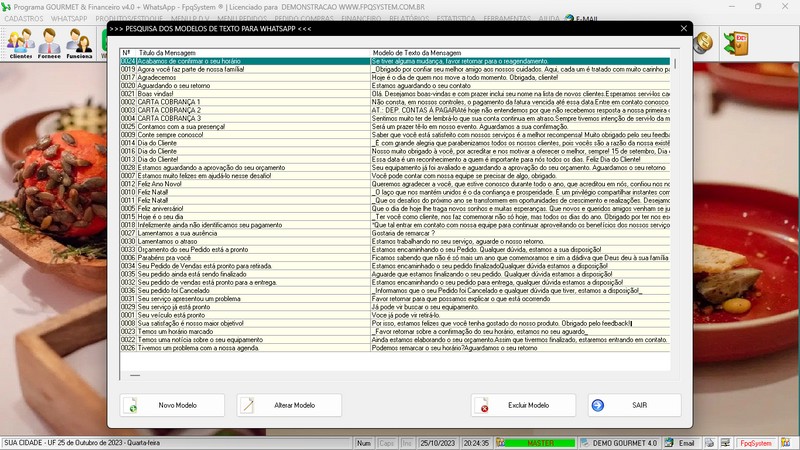Click the date 25/10/2023 in status bar
The image size is (800, 450).
(x=437, y=443)
